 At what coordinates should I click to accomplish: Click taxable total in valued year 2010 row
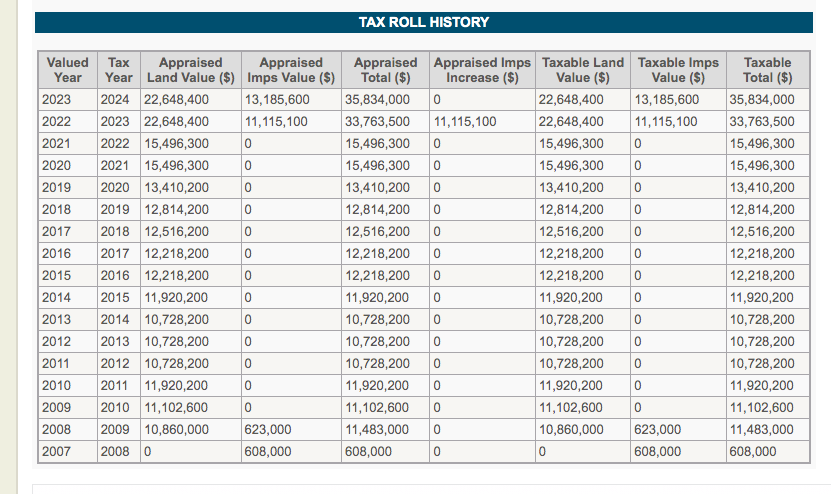(767, 386)
